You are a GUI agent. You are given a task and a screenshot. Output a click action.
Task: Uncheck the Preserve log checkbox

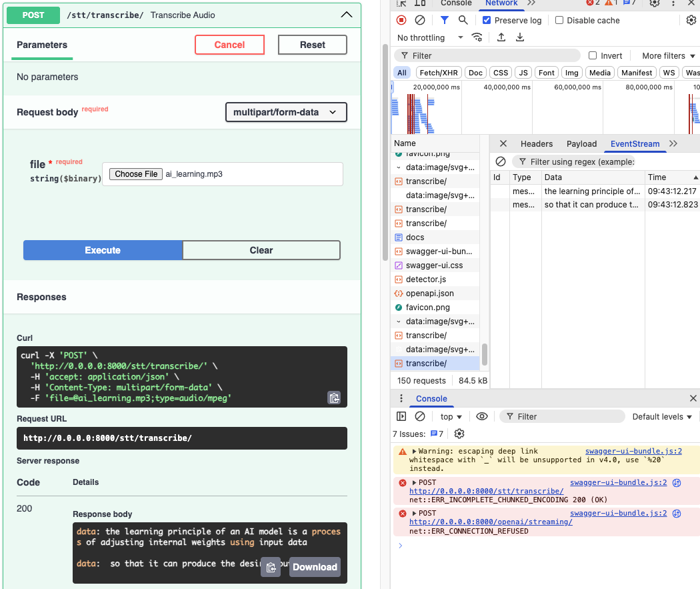[487, 21]
